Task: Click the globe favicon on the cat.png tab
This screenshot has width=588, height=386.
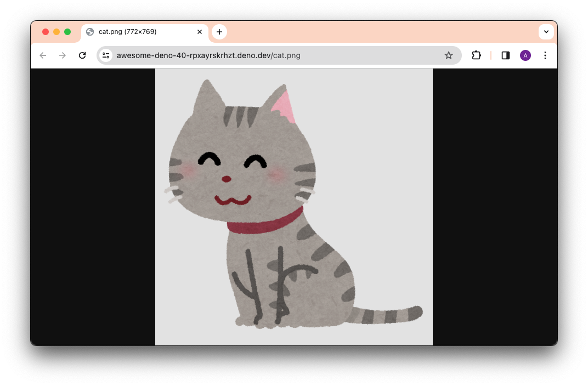Action: point(89,32)
